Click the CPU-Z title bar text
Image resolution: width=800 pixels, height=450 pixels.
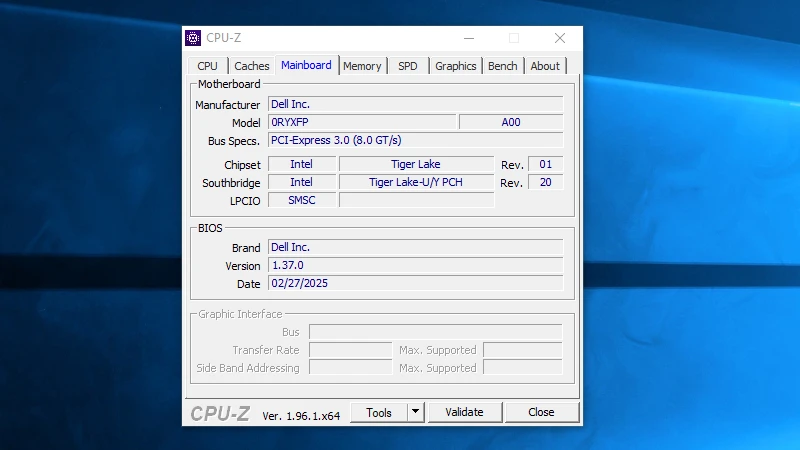click(x=223, y=38)
